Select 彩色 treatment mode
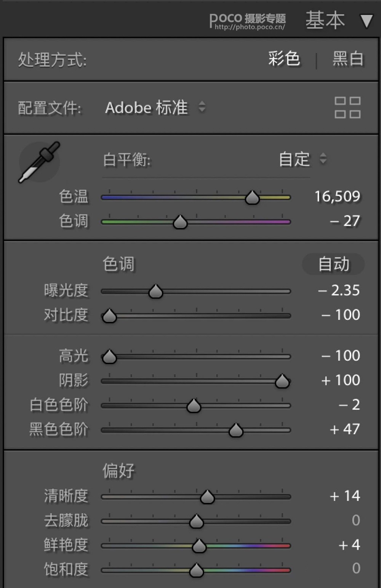 [x=284, y=59]
